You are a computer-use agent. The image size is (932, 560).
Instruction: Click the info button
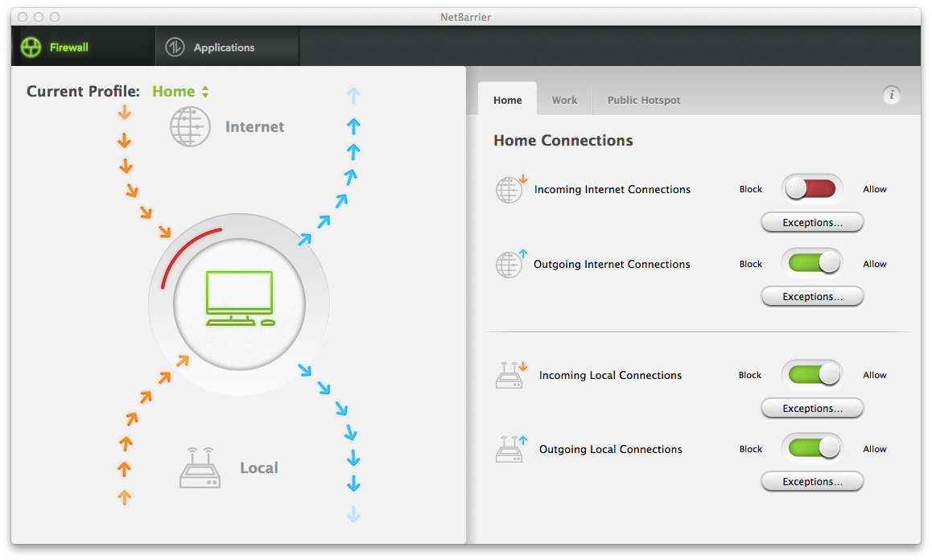891,94
